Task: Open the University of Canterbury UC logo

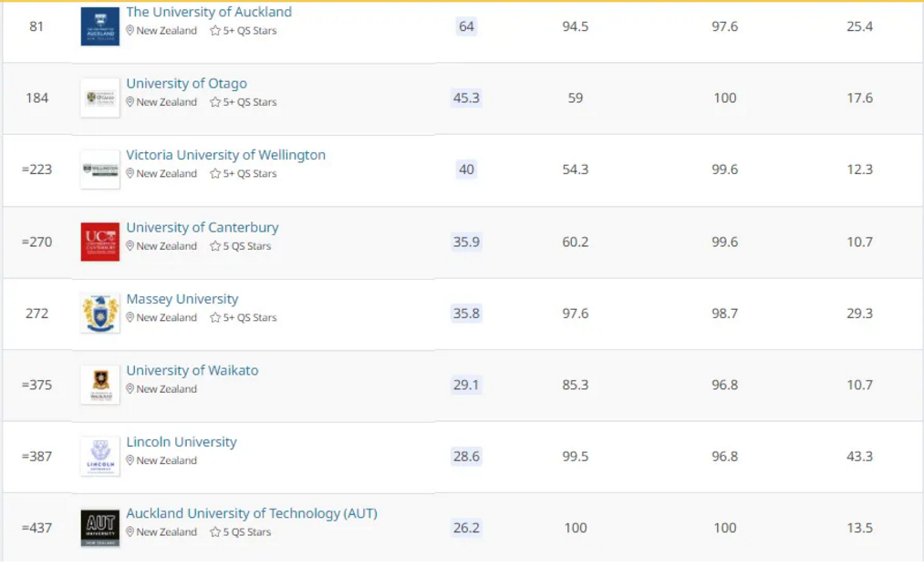Action: (99, 242)
